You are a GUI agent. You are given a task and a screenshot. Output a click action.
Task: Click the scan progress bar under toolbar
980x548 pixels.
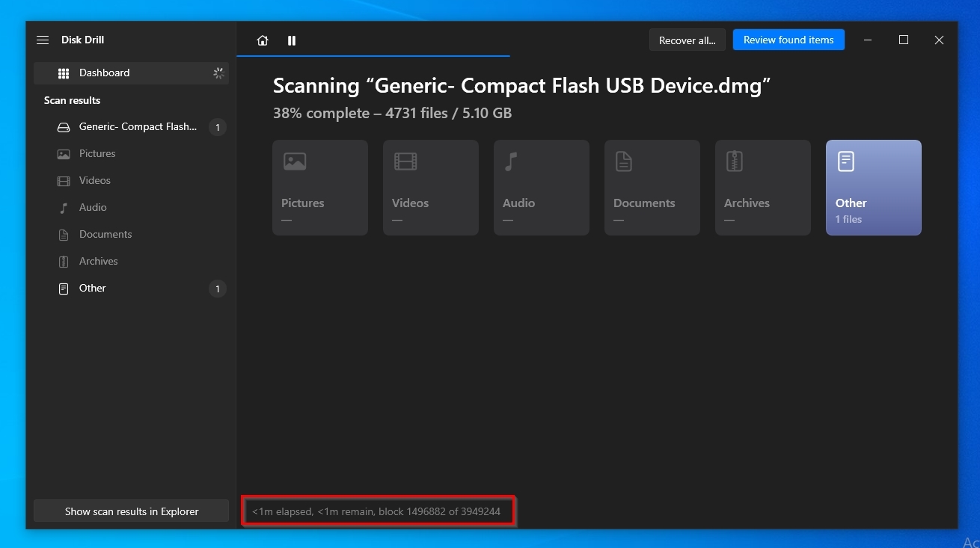point(373,56)
